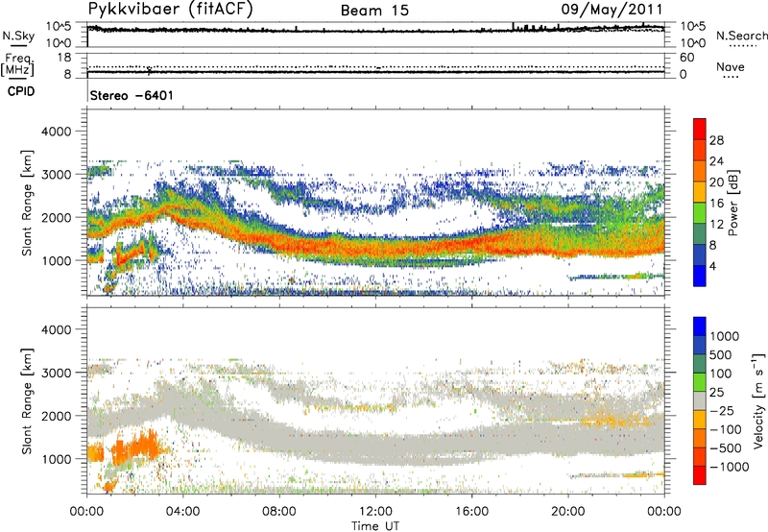Click the yellow swatch near Power 16 dB
Viewport: 768px width, 532px height.
[700, 192]
